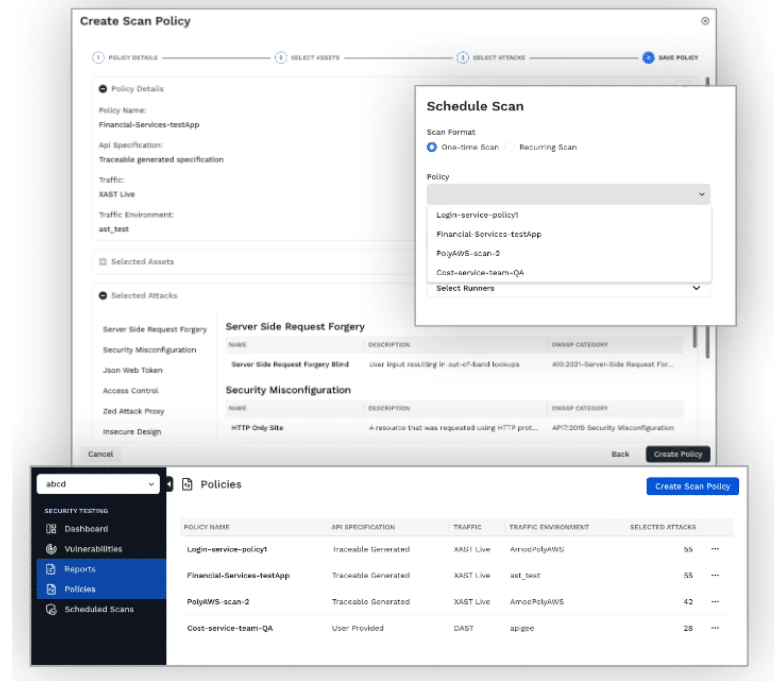Viewport: 784px width, 687px height.
Task: Open more options for Financial-Services-testApp row
Action: click(715, 575)
